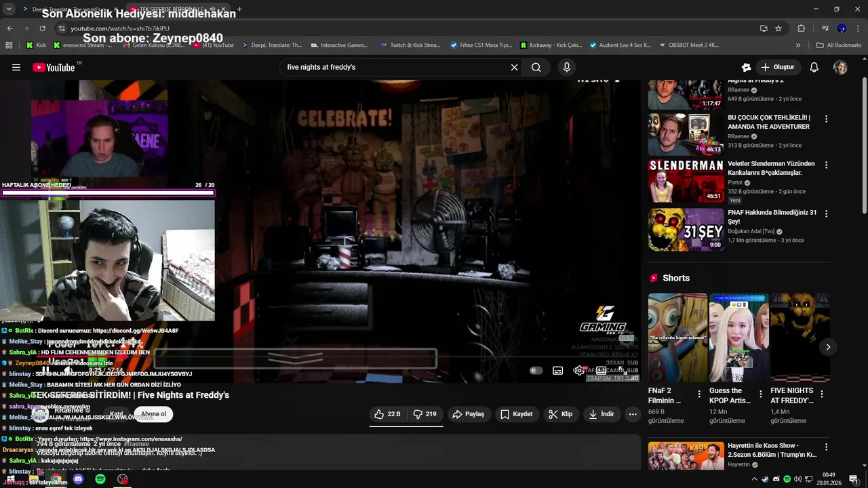Image resolution: width=868 pixels, height=488 pixels.
Task: Open Spotify from the taskbar
Action: [100, 479]
